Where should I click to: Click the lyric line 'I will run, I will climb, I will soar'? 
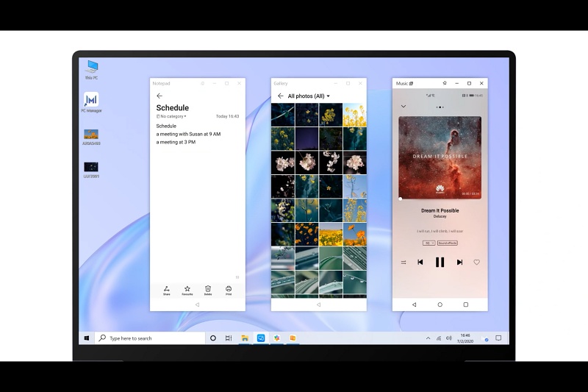click(440, 231)
